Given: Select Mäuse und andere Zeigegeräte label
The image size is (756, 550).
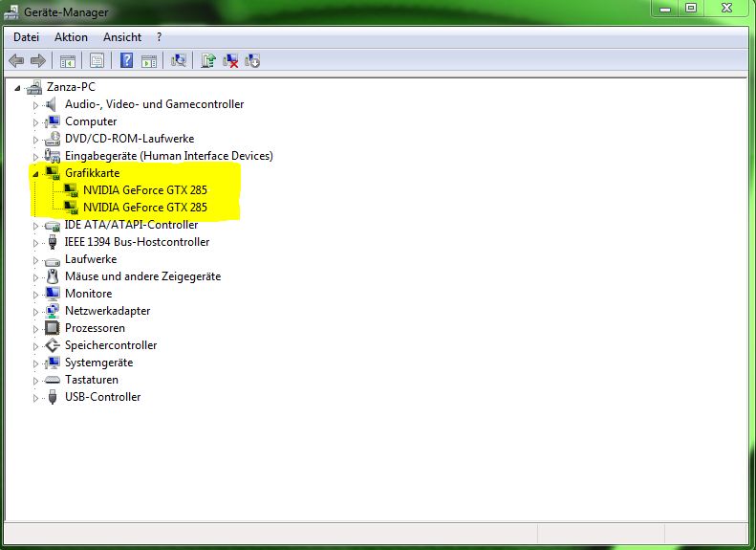Looking at the screenshot, I should click(142, 276).
